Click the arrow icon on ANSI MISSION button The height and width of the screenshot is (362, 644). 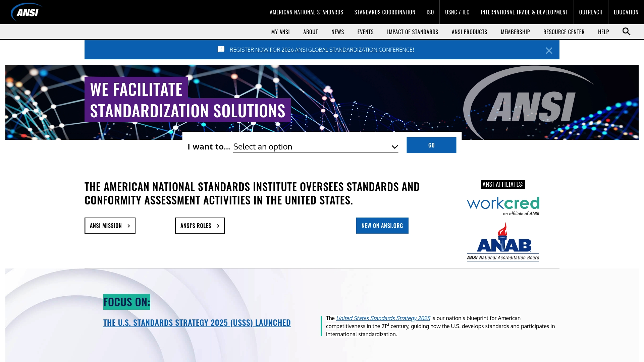(128, 226)
